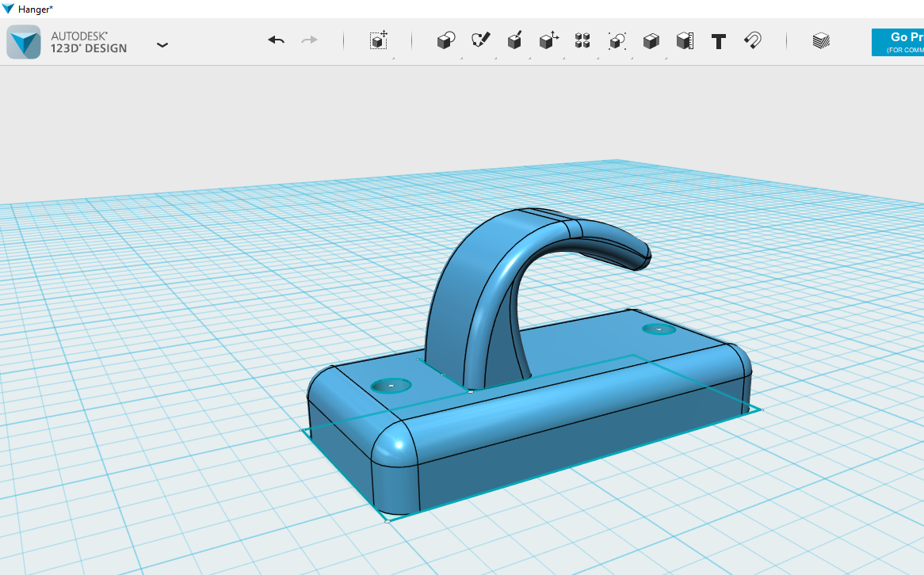Open the Material tool
This screenshot has width=924, height=575.
pos(821,40)
